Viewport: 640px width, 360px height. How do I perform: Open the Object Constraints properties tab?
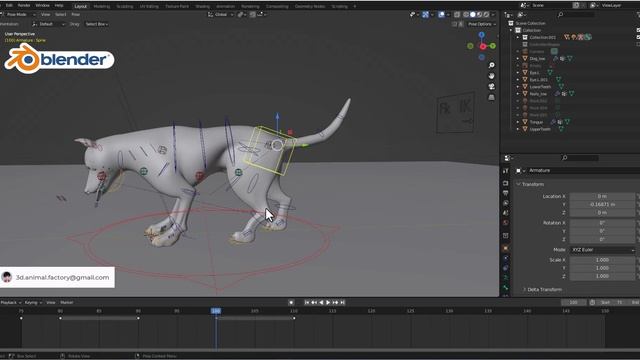coord(506,268)
